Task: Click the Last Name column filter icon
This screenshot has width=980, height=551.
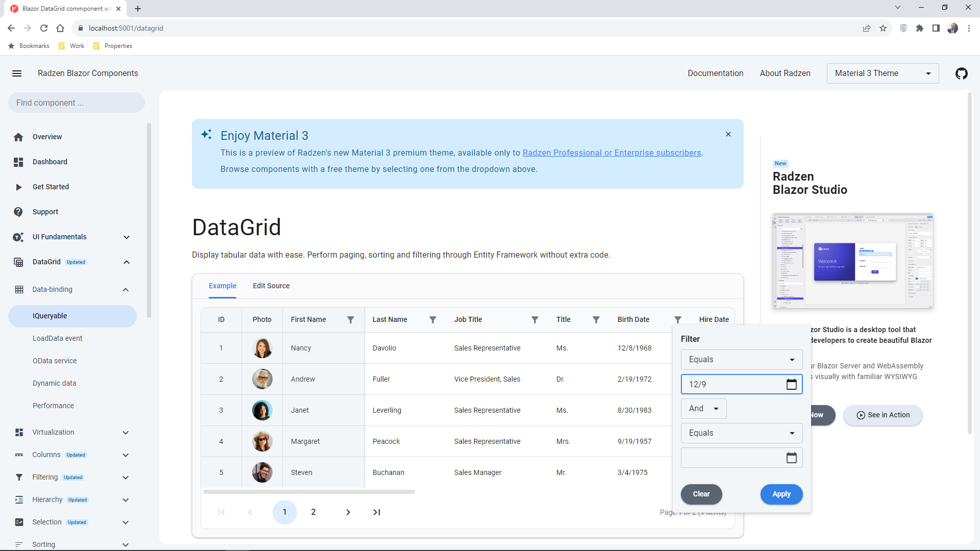Action: (x=433, y=320)
